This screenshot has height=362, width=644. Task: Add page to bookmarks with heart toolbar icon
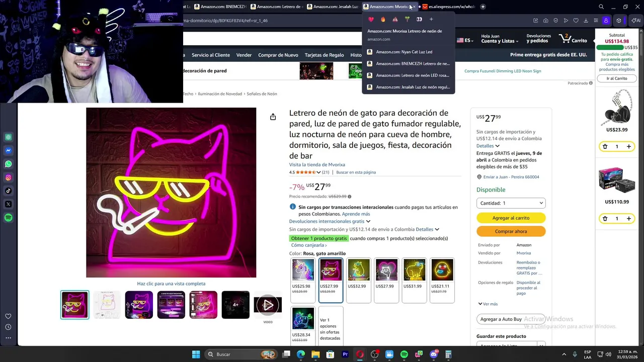576,21
